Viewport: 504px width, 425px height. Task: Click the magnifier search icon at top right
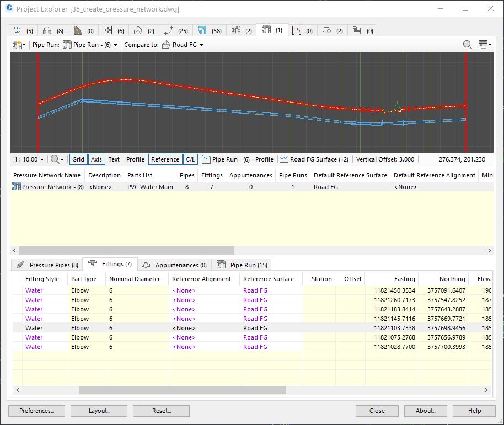click(x=467, y=45)
